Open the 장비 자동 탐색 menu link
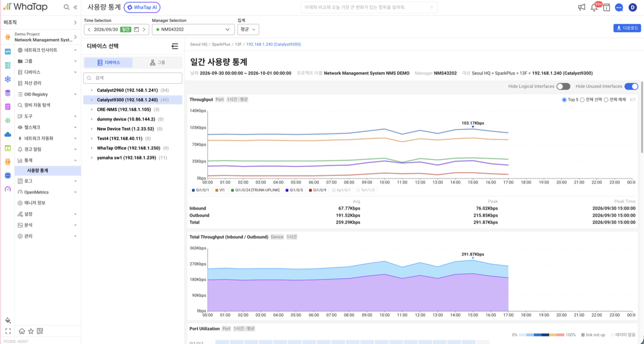 (x=48, y=105)
